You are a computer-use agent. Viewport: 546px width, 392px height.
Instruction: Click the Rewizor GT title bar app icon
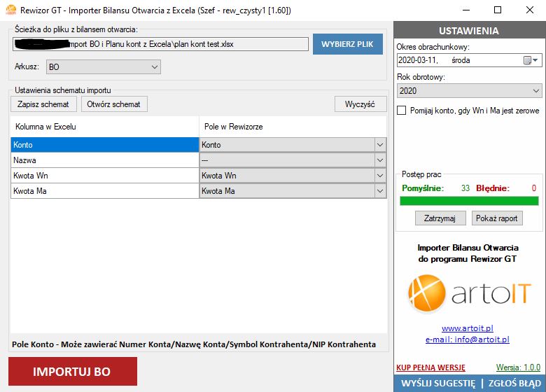click(x=10, y=10)
